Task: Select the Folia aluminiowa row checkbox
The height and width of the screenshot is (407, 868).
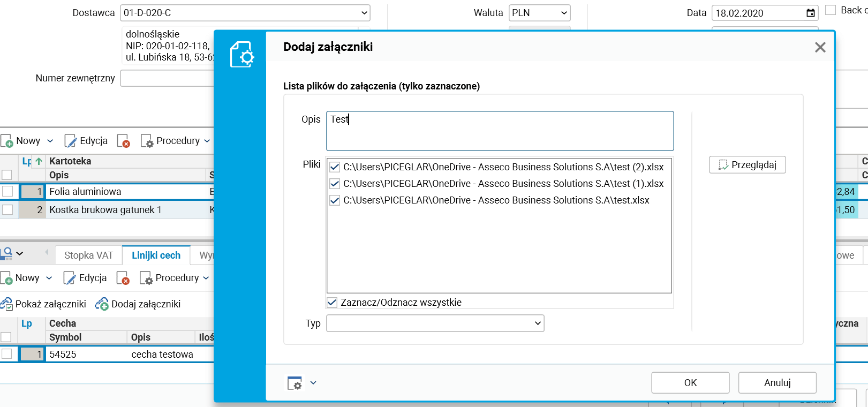Action: pyautogui.click(x=7, y=192)
